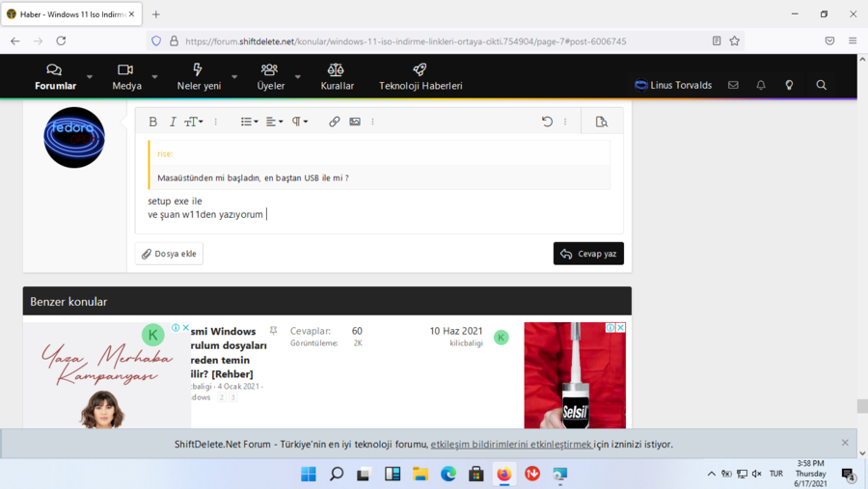Click the muted volume tray icon
This screenshot has height=489, width=868.
[x=757, y=474]
